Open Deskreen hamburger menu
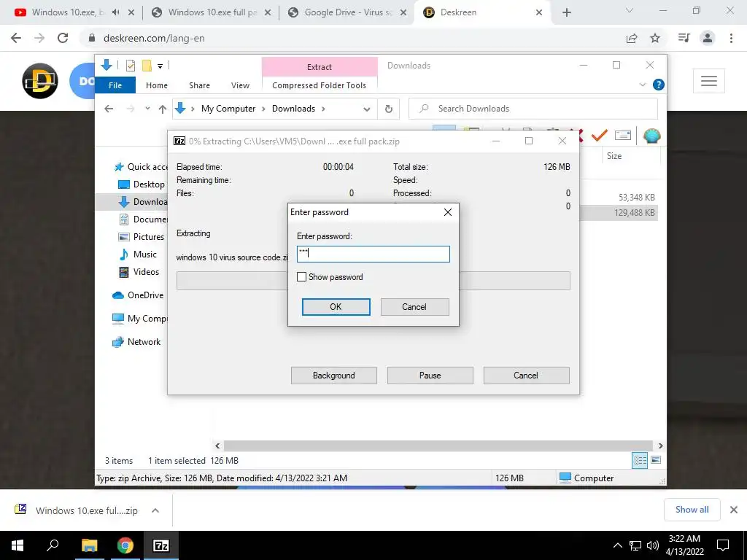The image size is (747, 560). coord(709,81)
